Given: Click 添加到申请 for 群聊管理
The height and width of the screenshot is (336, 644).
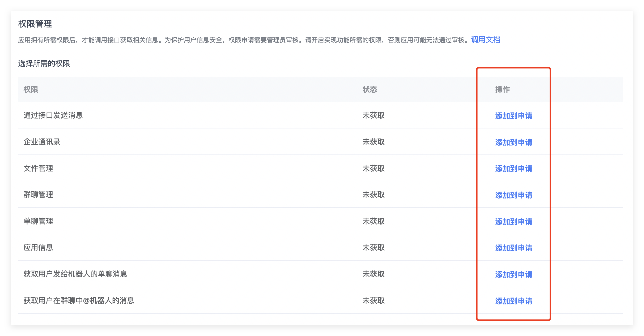Looking at the screenshot, I should (x=513, y=195).
